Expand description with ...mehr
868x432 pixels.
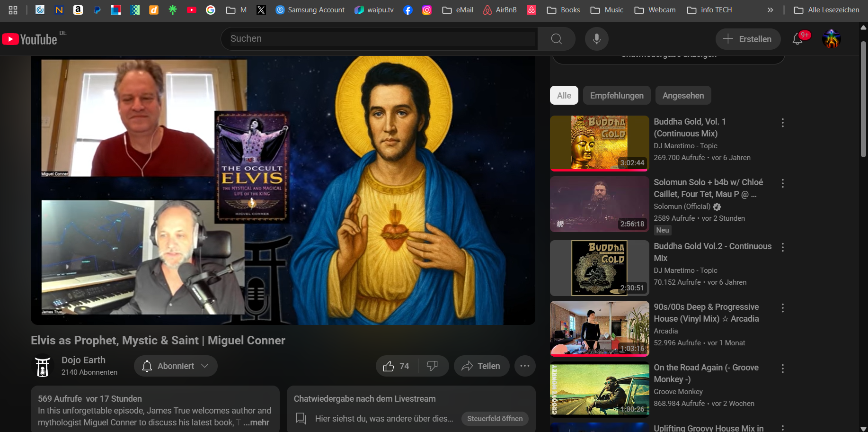coord(256,423)
